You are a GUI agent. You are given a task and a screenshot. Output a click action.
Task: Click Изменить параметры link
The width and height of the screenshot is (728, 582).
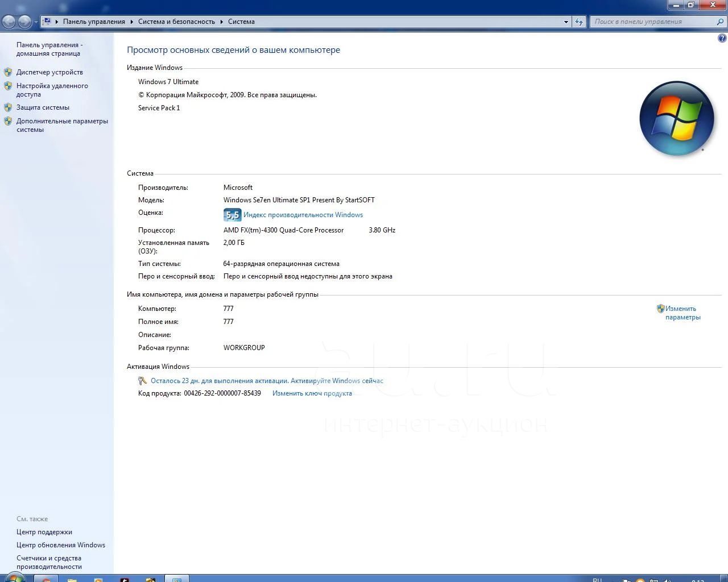[x=682, y=313]
